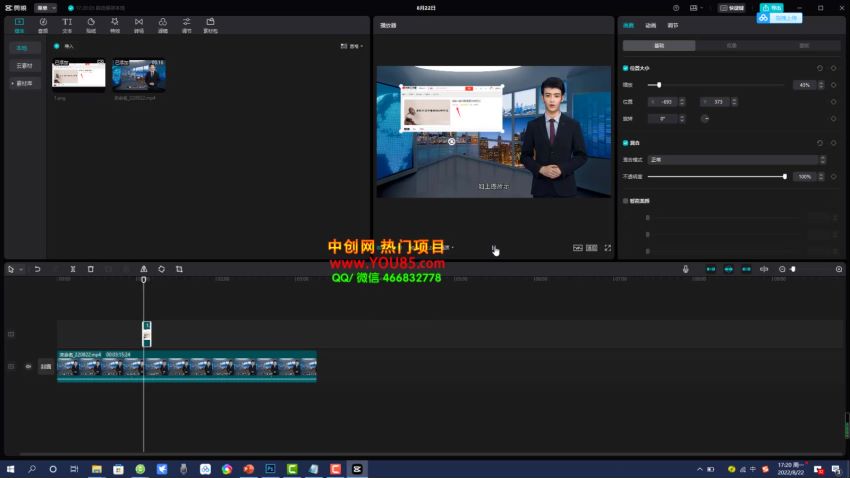Click the reset icon for the Position and Size section
This screenshot has width=850, height=478.
(x=820, y=68)
